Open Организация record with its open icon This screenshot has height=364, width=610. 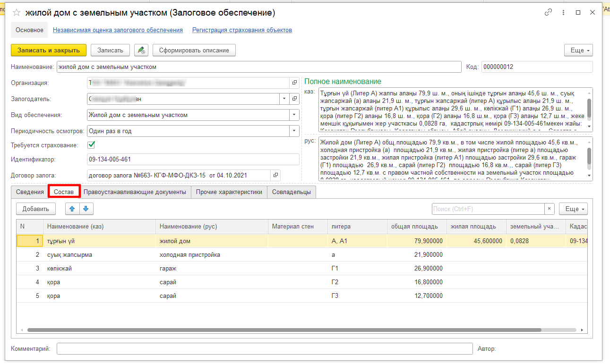pyautogui.click(x=294, y=83)
